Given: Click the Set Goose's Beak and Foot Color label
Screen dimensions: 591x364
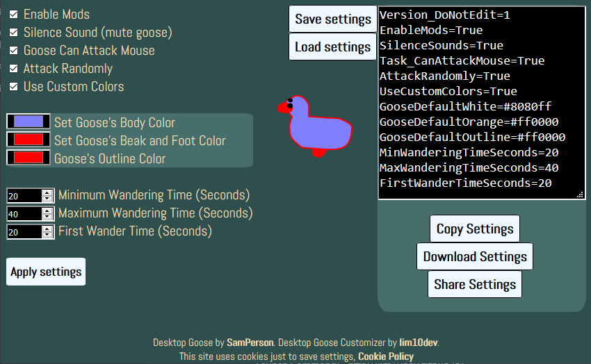Looking at the screenshot, I should [x=140, y=141].
